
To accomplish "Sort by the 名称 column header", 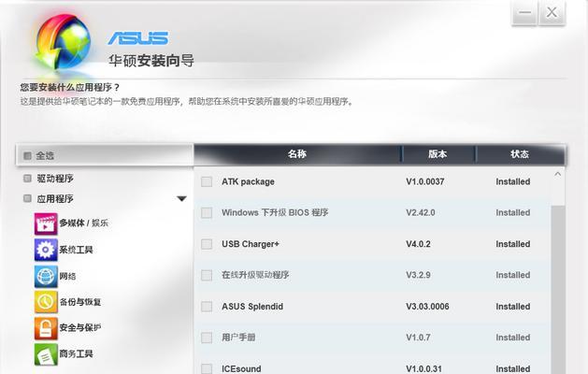I will [x=297, y=153].
